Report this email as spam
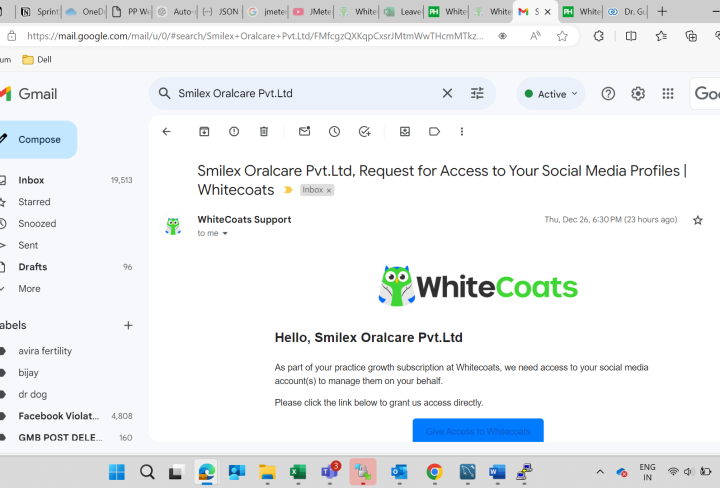The height and width of the screenshot is (488, 720). [234, 132]
